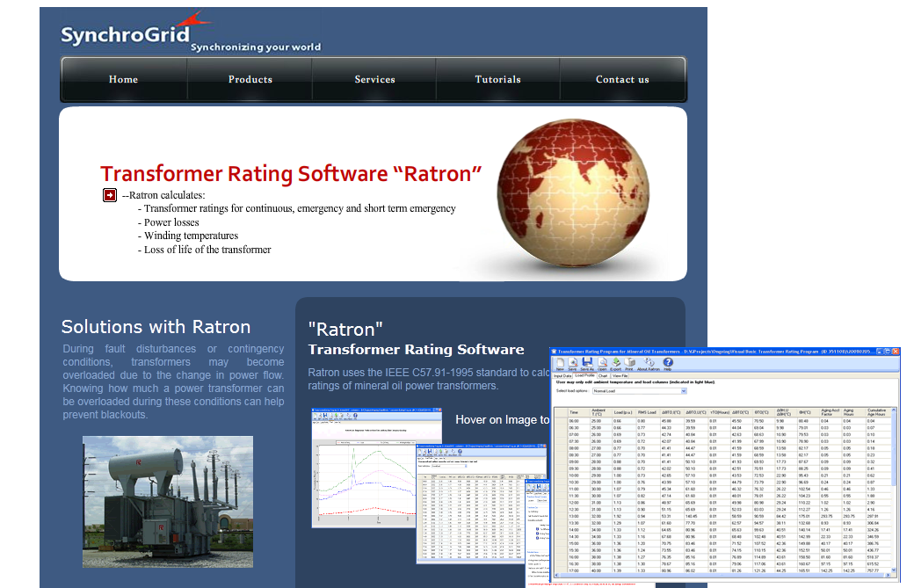Click the vertical scrollbar of the load table

[894, 490]
